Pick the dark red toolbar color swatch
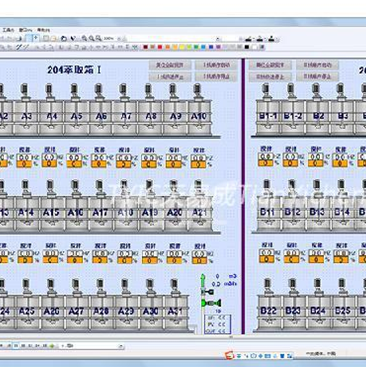This screenshot has width=366, height=367. [x=145, y=47]
